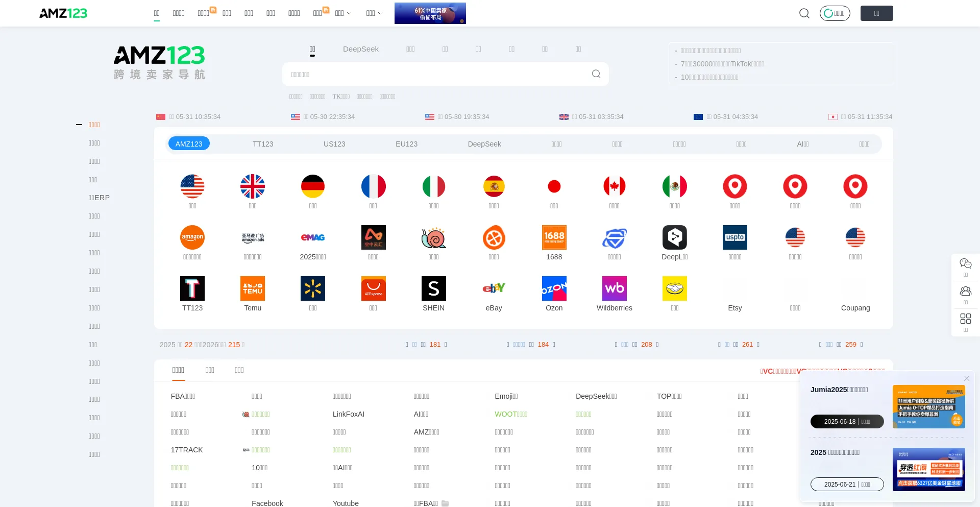The image size is (980, 507).
Task: Open the 17TRACK link
Action: click(187, 450)
